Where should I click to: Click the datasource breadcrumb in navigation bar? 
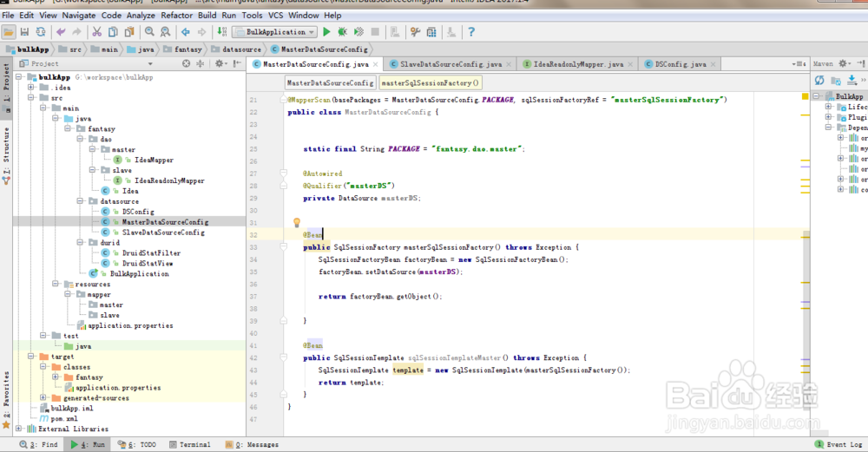pos(236,49)
